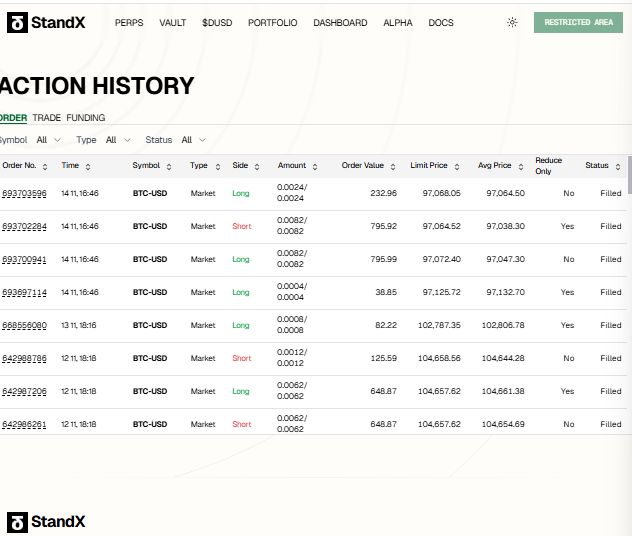The height and width of the screenshot is (536, 632).
Task: Click limit price 97,064.52
Action: 441,226
